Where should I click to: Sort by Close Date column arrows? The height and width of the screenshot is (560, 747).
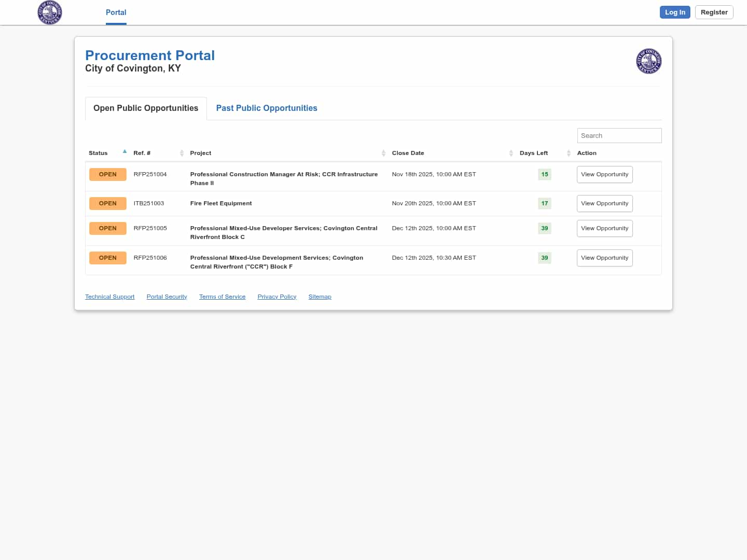[x=511, y=153]
